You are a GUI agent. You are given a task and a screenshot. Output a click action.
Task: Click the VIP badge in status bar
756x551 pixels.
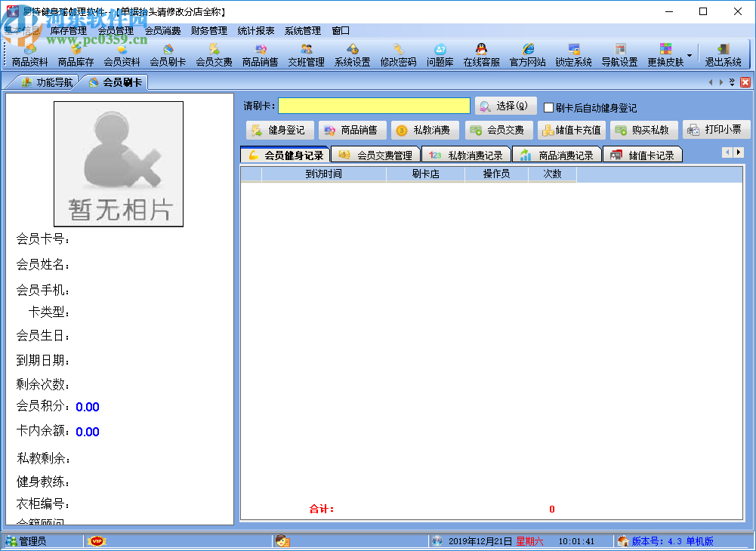pyautogui.click(x=97, y=541)
